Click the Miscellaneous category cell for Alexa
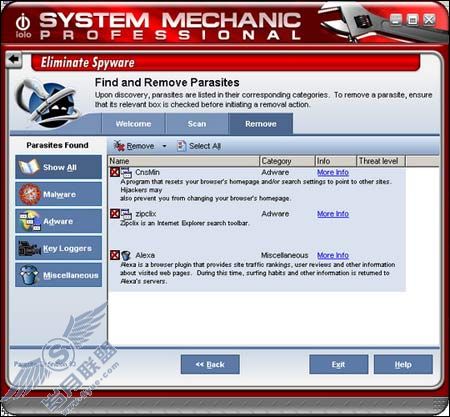This screenshot has width=450, height=417. coord(284,255)
